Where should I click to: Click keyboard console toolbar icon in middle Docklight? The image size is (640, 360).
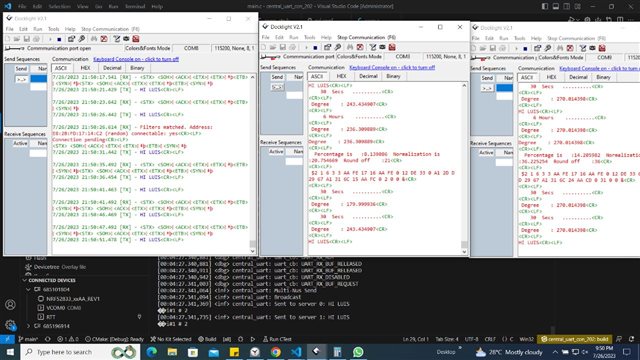(x=382, y=47)
